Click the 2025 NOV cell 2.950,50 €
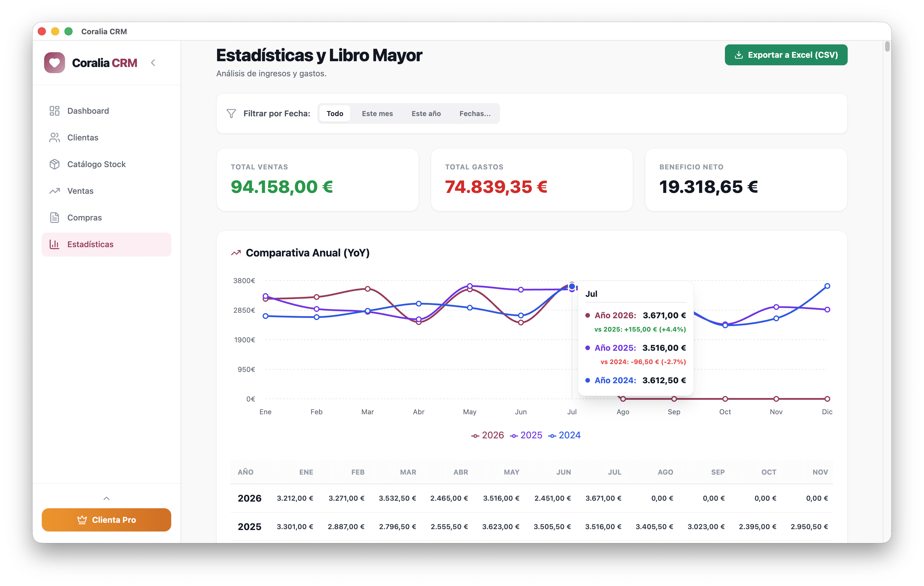 [809, 527]
